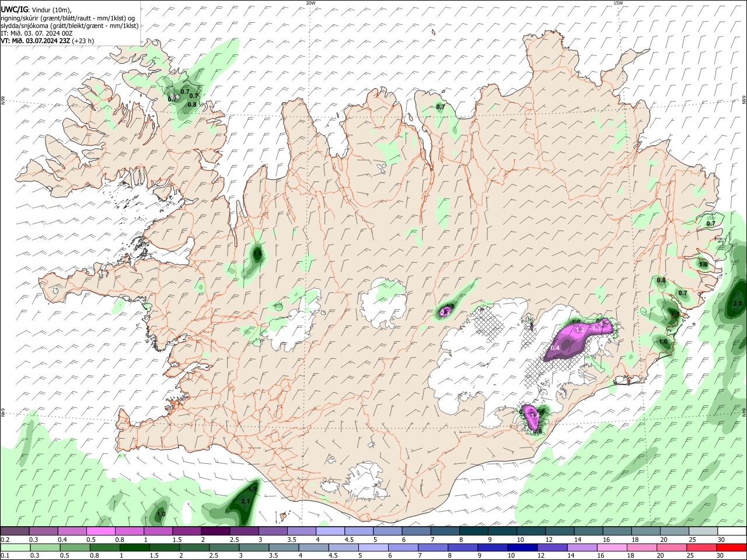Click the 'IT: Mið. 03. 07. 2024 00Z' line

(37, 33)
